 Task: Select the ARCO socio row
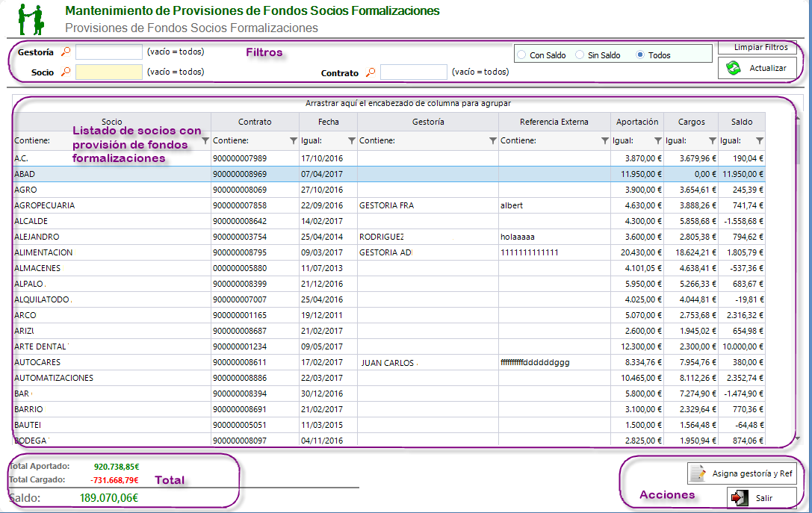pyautogui.click(x=389, y=315)
